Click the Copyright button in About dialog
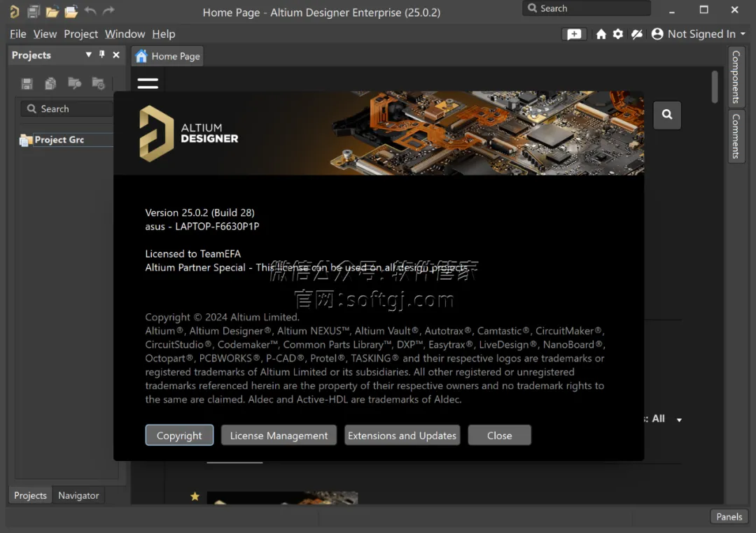 (x=179, y=436)
